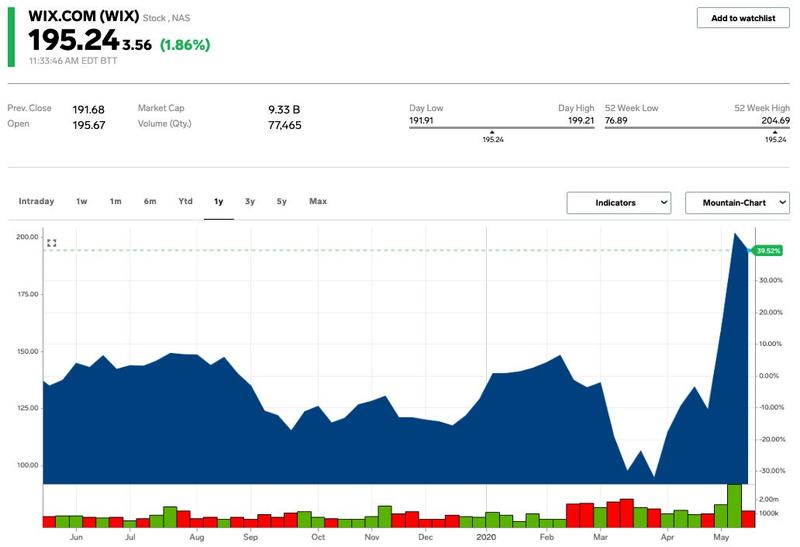The image size is (800, 547).
Task: Choose the Ytd time range
Action: (185, 202)
